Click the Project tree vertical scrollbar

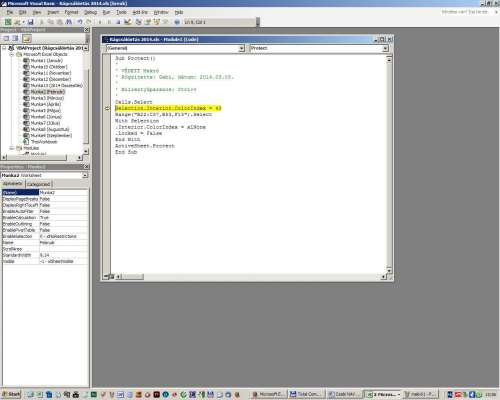tap(86, 99)
